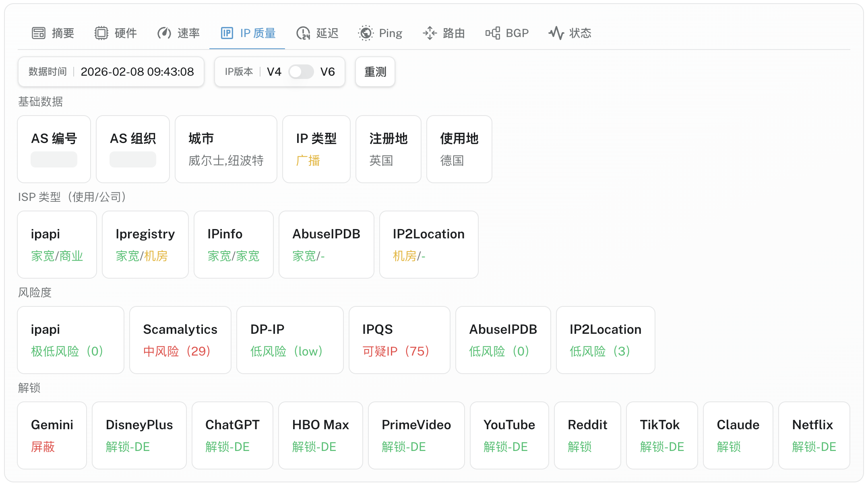Select the V6 label next to switch
This screenshot has width=868, height=488.
click(327, 72)
